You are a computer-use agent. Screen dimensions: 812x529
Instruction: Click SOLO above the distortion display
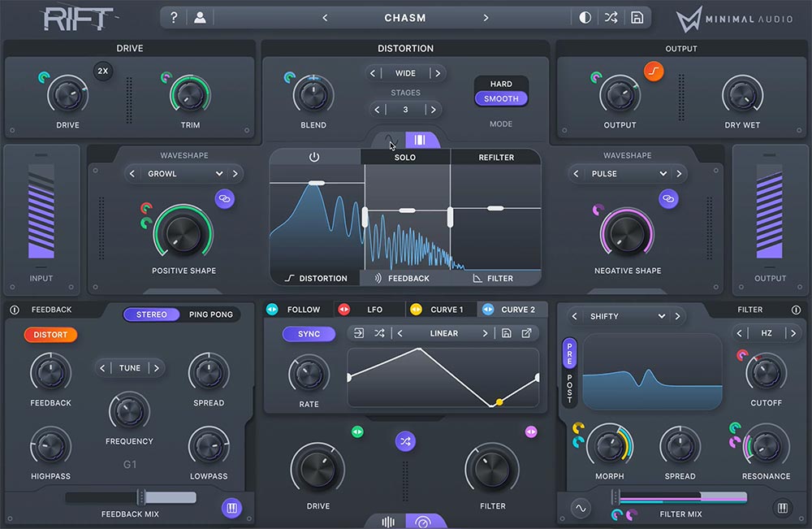pos(404,157)
